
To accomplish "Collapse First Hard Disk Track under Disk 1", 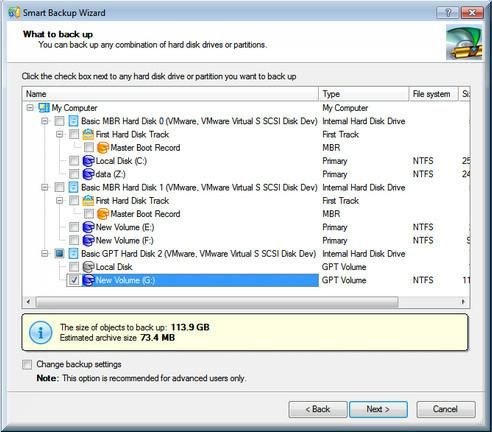I will (x=59, y=201).
